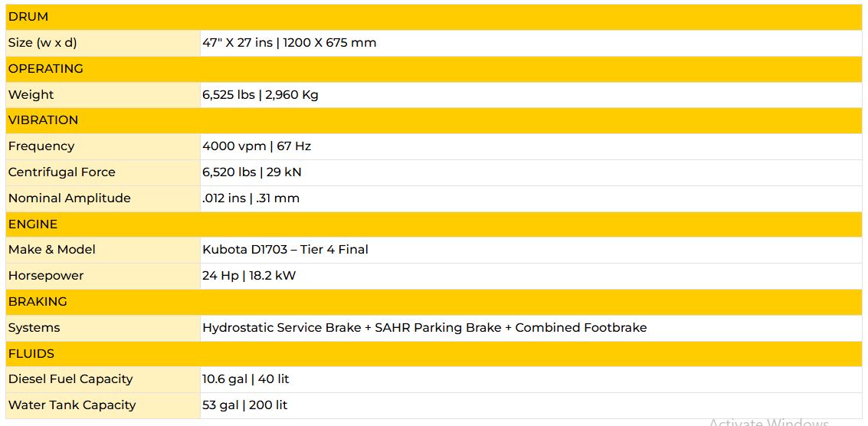Select the drum size value cell

tap(289, 43)
